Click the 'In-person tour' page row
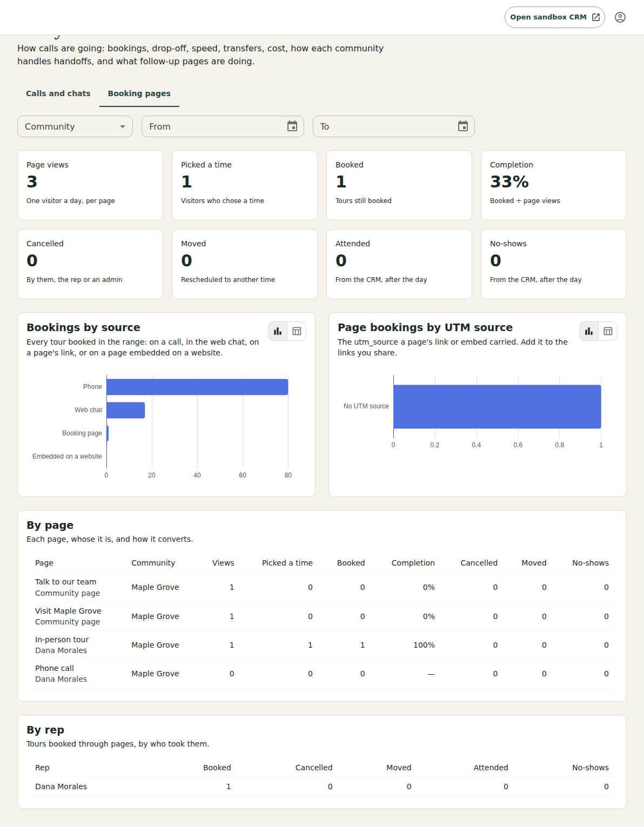 pyautogui.click(x=322, y=645)
